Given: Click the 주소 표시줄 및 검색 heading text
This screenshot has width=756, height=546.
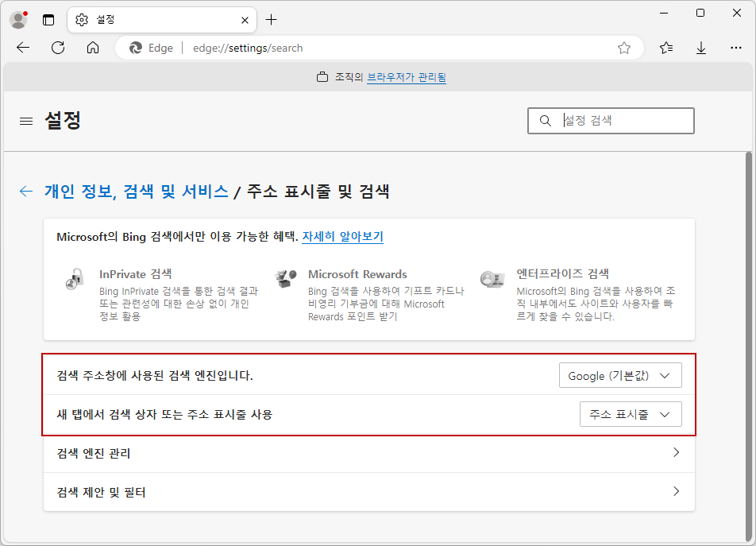Looking at the screenshot, I should [x=318, y=192].
